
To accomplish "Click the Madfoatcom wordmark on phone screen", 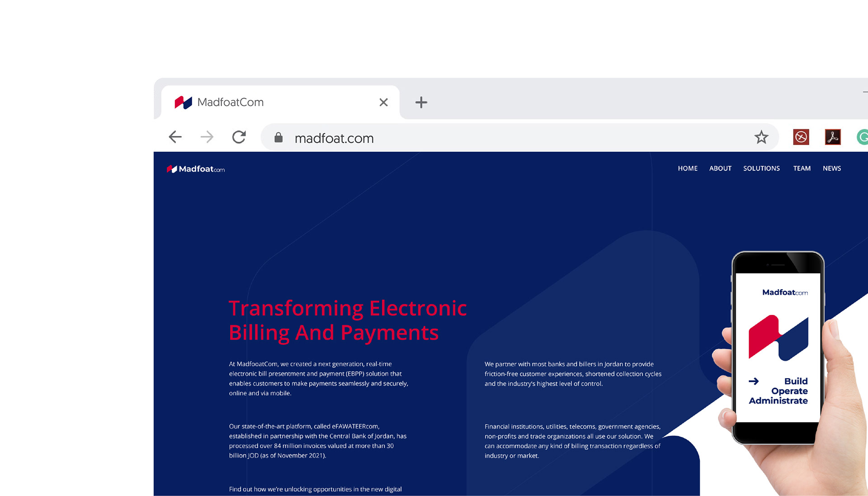I will [x=785, y=292].
